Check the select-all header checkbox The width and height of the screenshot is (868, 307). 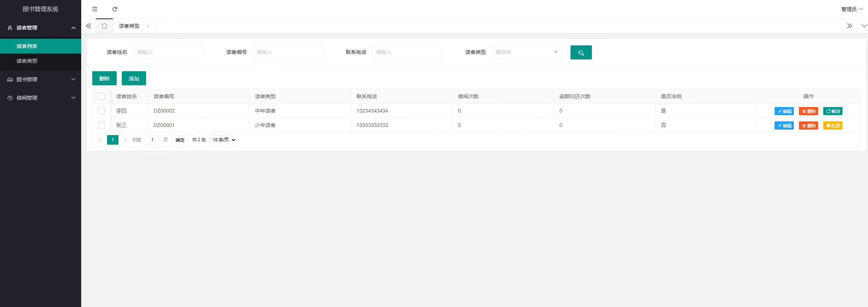click(x=101, y=96)
